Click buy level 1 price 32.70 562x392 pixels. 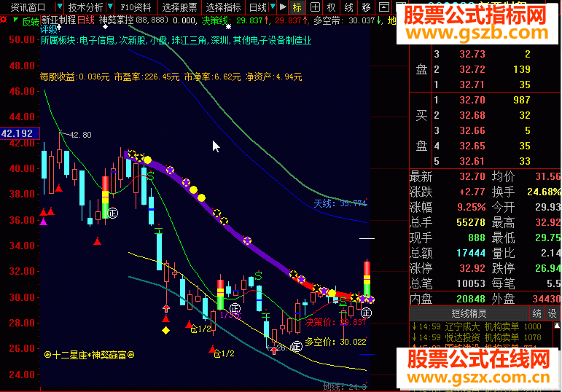(472, 100)
